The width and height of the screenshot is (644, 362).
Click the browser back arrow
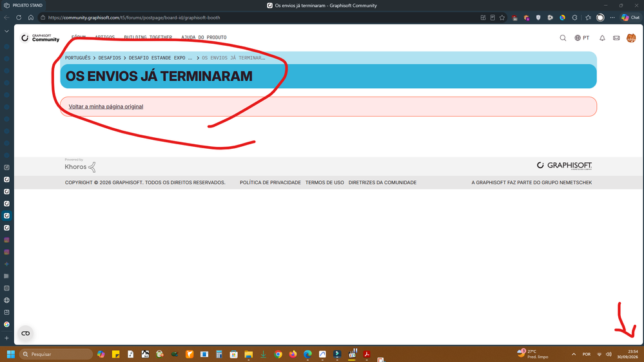point(6,17)
